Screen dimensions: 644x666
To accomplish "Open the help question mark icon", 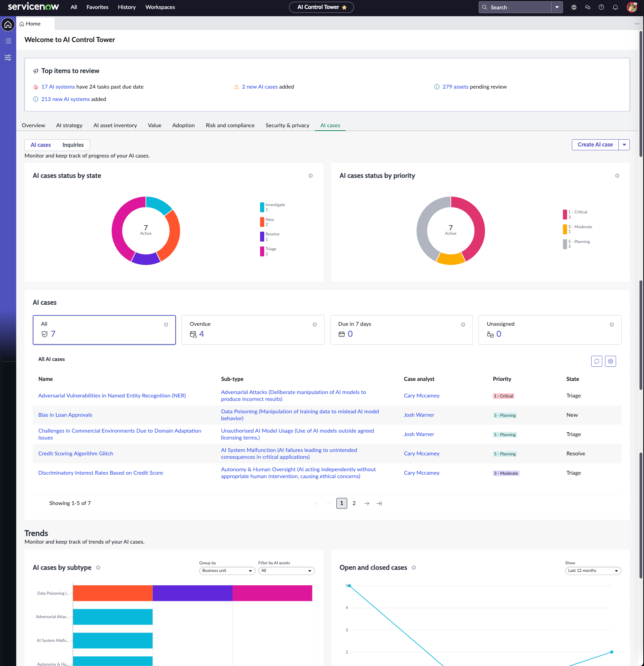I will [x=602, y=7].
